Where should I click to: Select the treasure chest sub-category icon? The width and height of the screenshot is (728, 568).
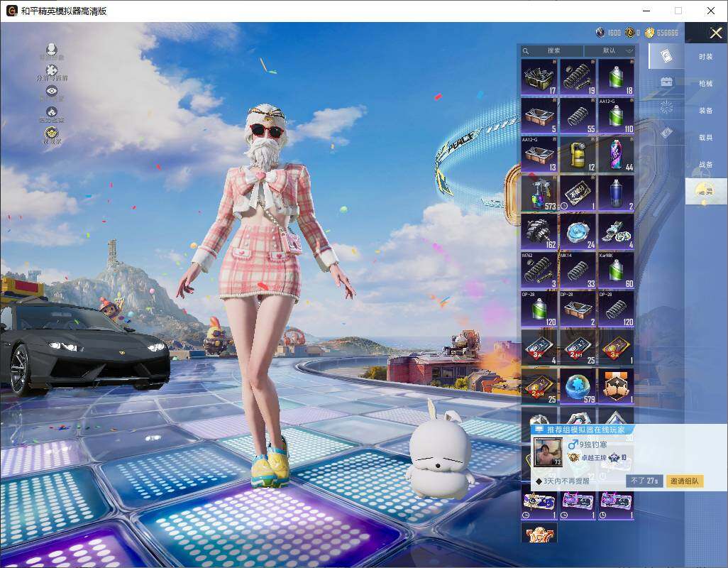[x=666, y=82]
